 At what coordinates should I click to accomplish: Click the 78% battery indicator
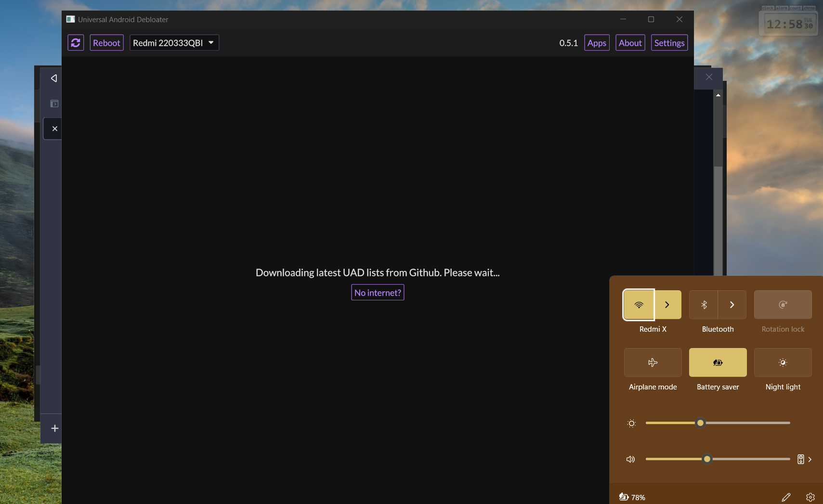pyautogui.click(x=632, y=497)
